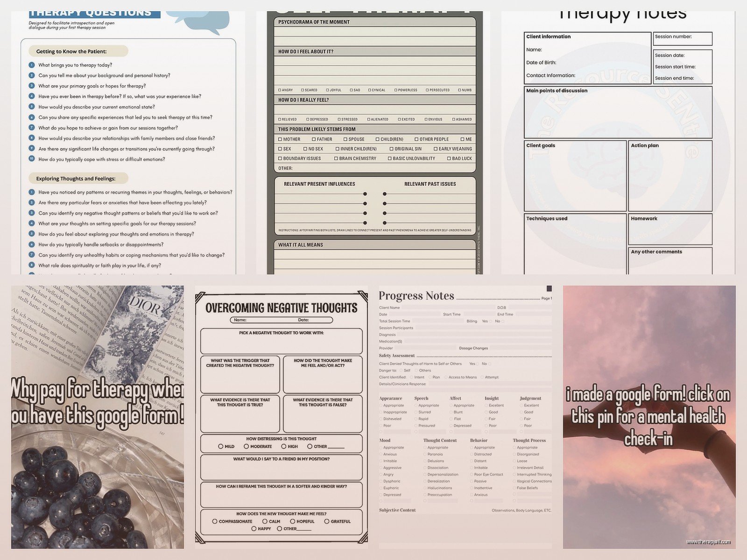Click the 'Techniques used' box
Image resolution: width=747 pixels, height=560 pixels.
pos(575,244)
